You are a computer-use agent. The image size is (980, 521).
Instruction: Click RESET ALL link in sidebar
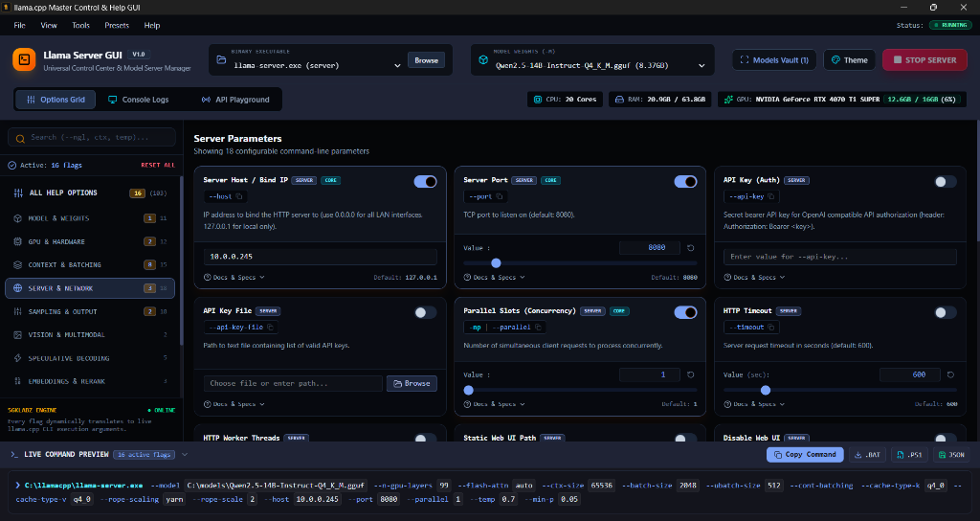[x=158, y=165]
